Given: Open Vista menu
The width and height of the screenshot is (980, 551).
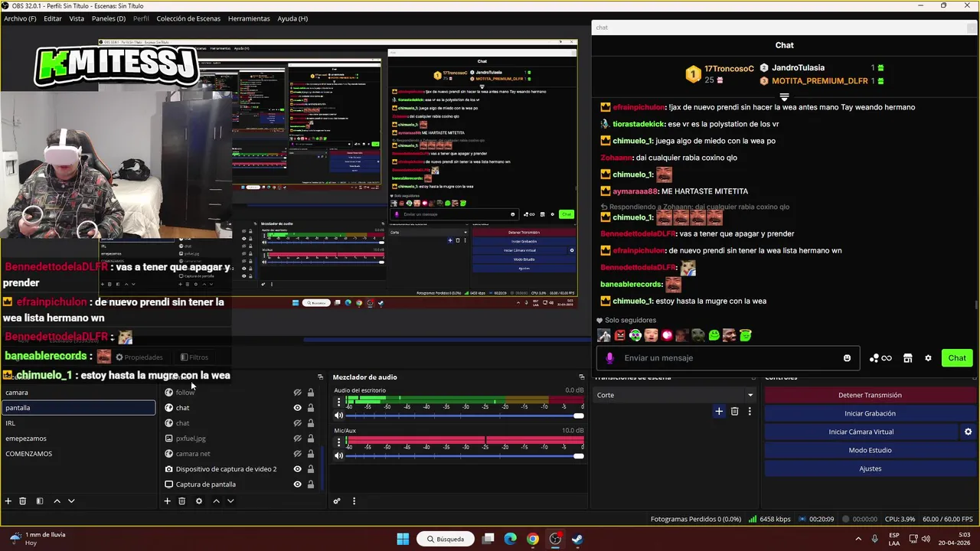Looking at the screenshot, I should [77, 18].
